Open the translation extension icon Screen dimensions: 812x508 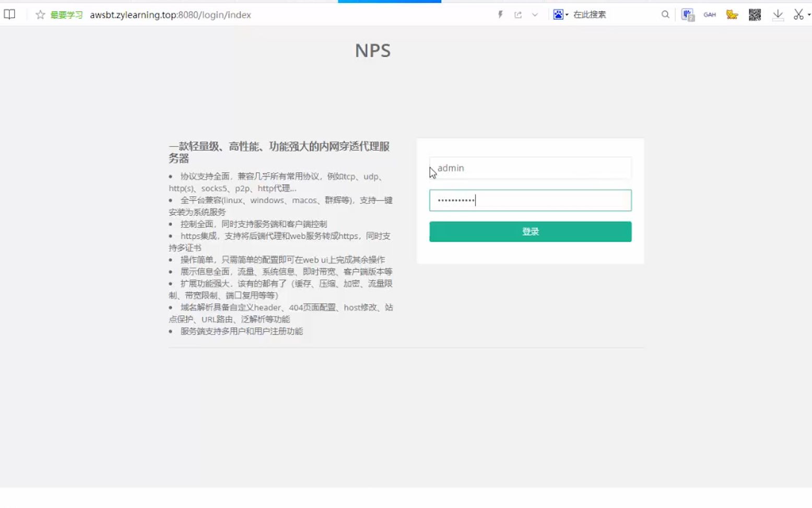pos(688,15)
